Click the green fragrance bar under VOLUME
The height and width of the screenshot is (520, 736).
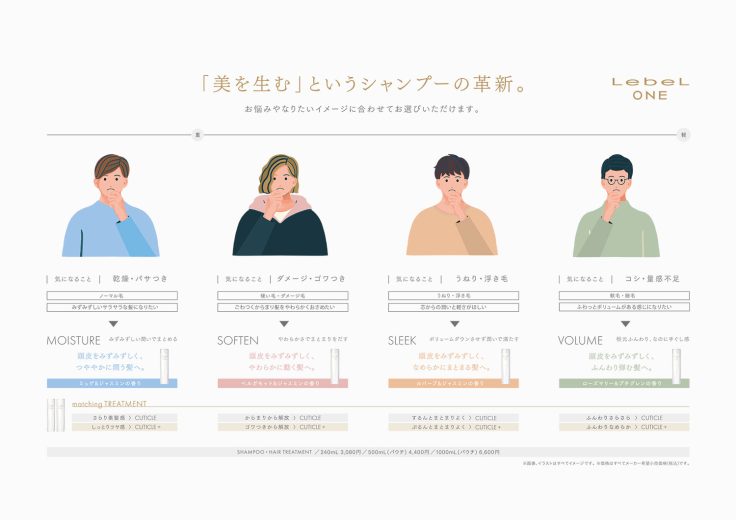(x=624, y=383)
